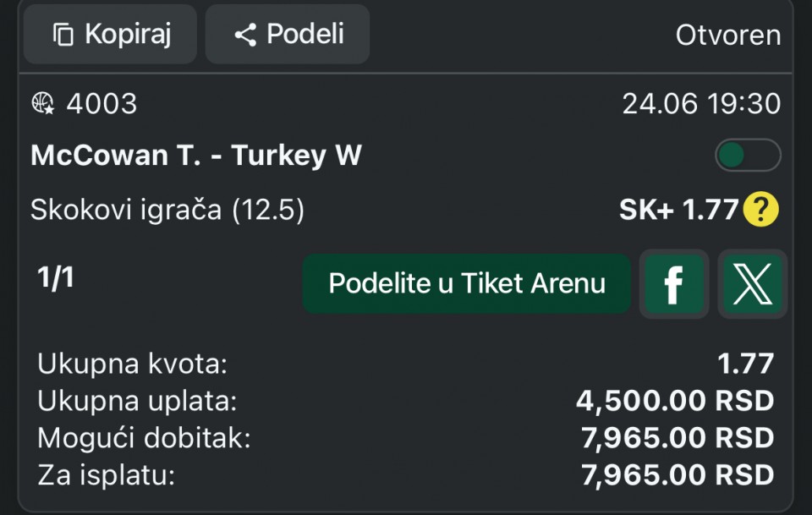Screen dimensions: 812x515
Task: Toggle the switch next to McCowan T. match
Action: click(748, 155)
